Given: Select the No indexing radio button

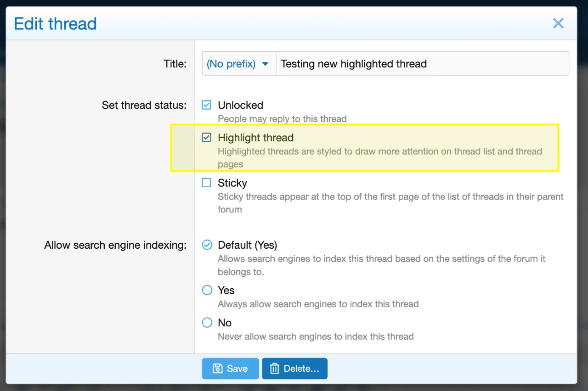Looking at the screenshot, I should click(207, 323).
